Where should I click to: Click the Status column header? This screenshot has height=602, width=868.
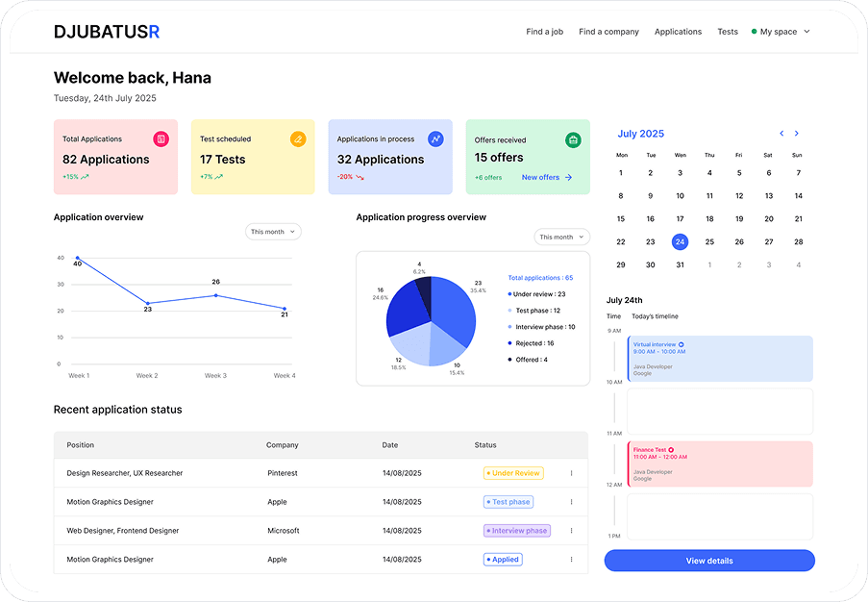point(485,444)
